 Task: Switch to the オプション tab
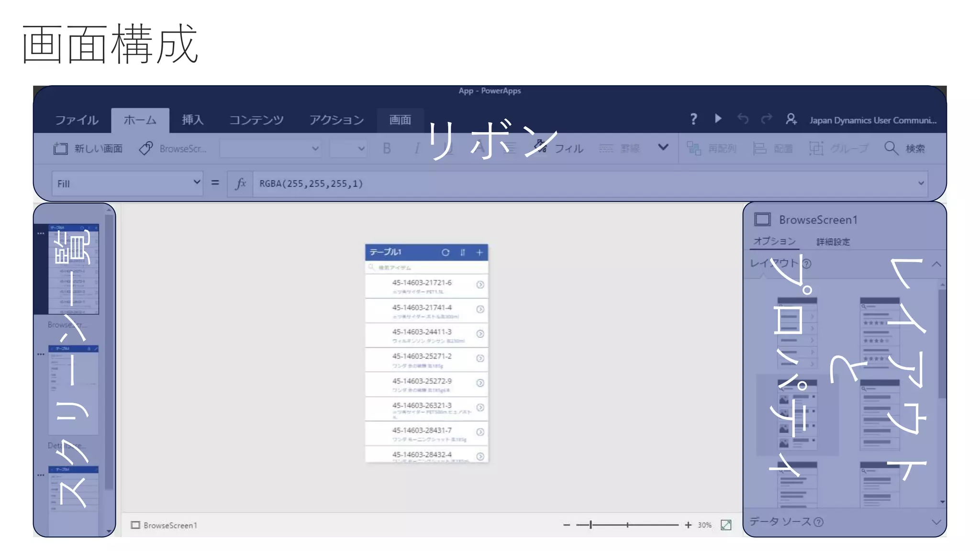[775, 241]
